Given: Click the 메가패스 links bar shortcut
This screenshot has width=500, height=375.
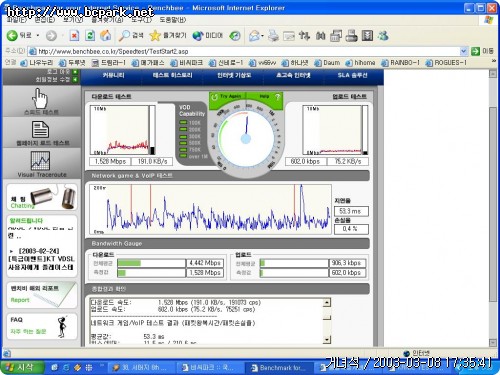Looking at the screenshot, I should coord(148,63).
